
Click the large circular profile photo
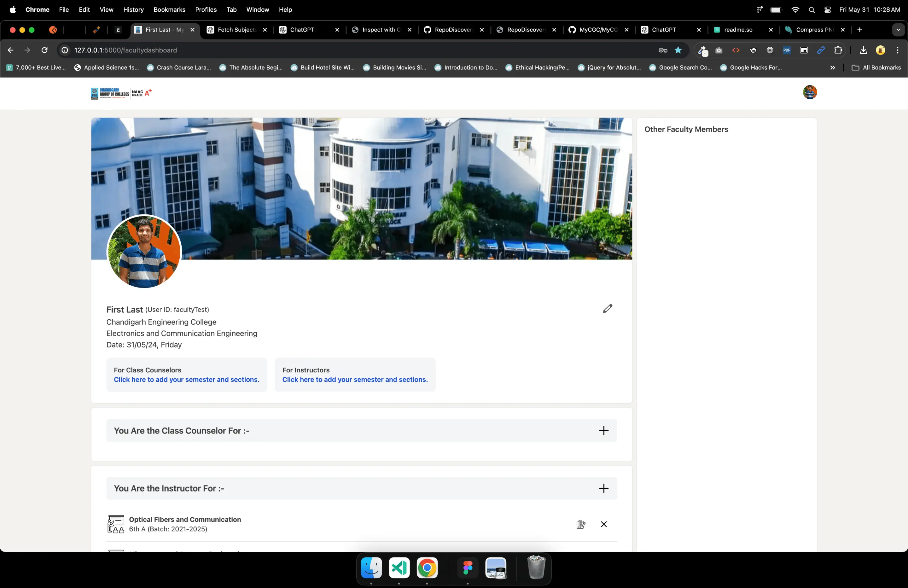click(x=144, y=252)
